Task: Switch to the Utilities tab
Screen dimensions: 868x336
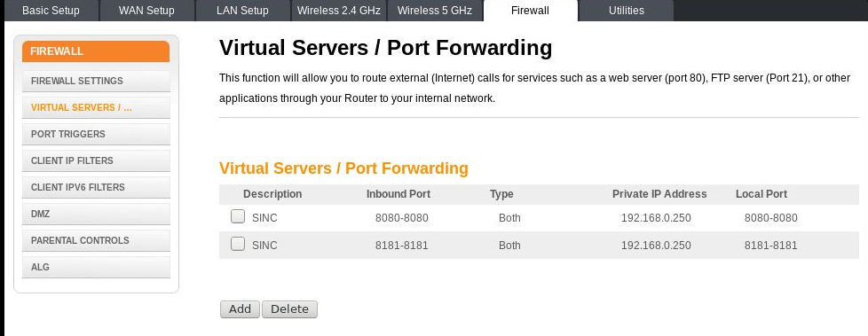Action: click(x=626, y=11)
